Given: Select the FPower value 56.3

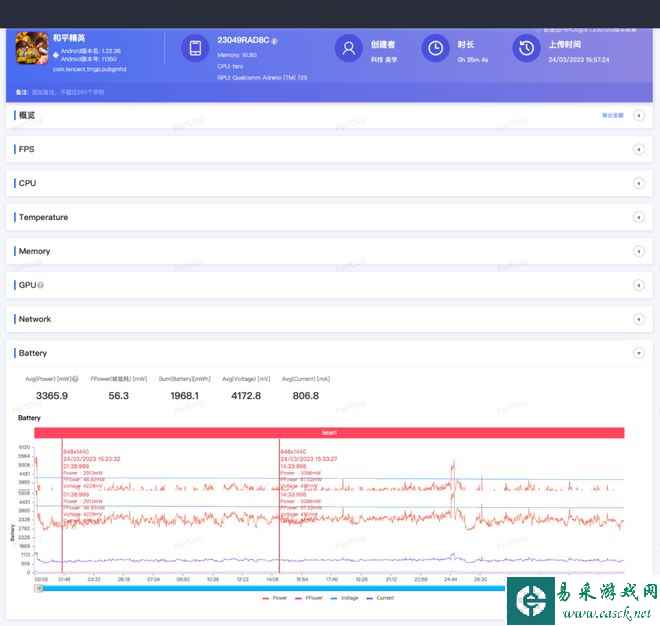Looking at the screenshot, I should pos(118,396).
